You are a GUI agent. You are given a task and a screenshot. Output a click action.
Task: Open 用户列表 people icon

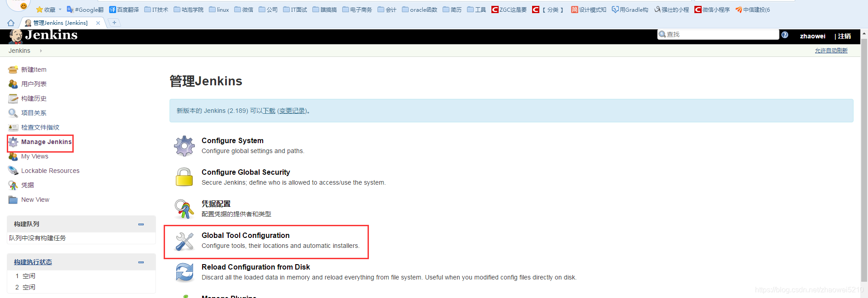[13, 84]
